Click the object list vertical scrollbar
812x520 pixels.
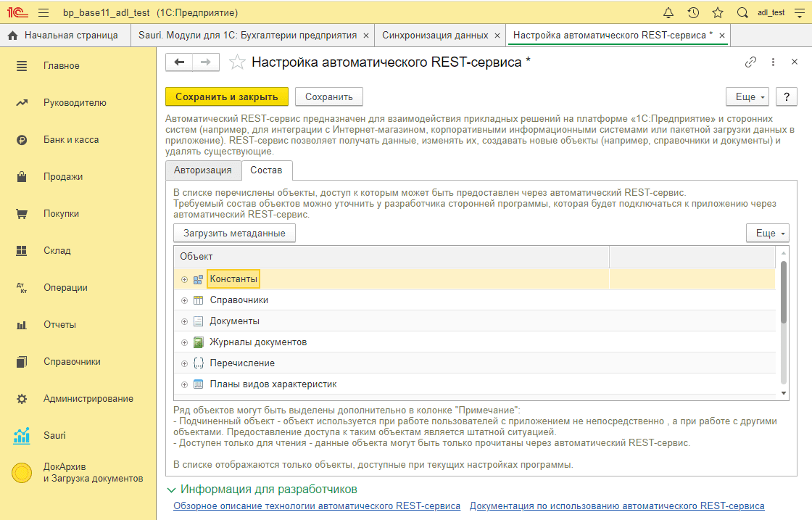coord(784,292)
